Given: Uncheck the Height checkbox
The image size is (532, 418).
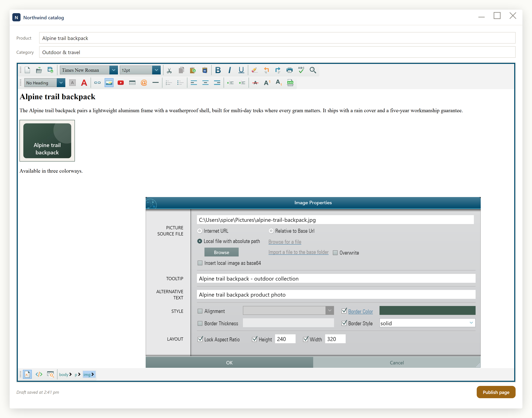Looking at the screenshot, I should tap(255, 339).
